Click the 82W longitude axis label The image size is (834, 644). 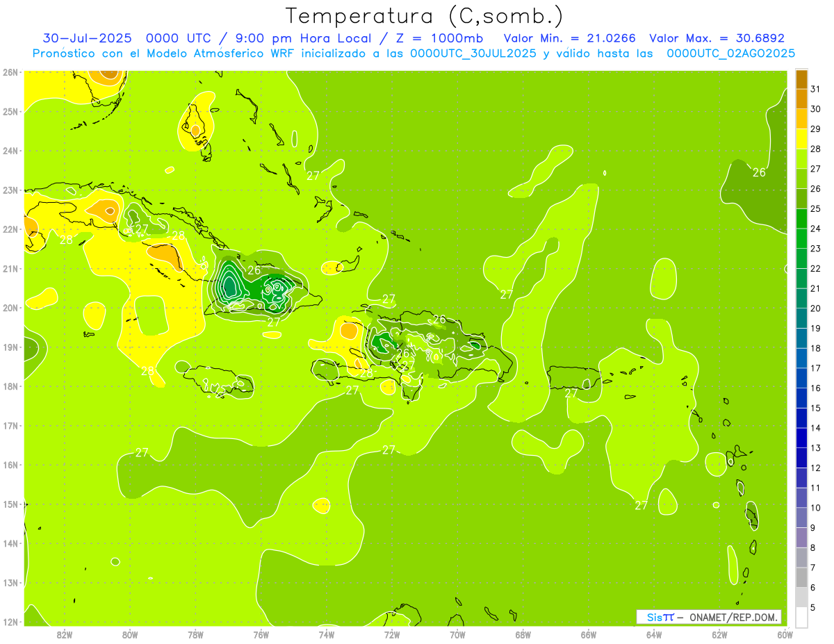(x=65, y=634)
